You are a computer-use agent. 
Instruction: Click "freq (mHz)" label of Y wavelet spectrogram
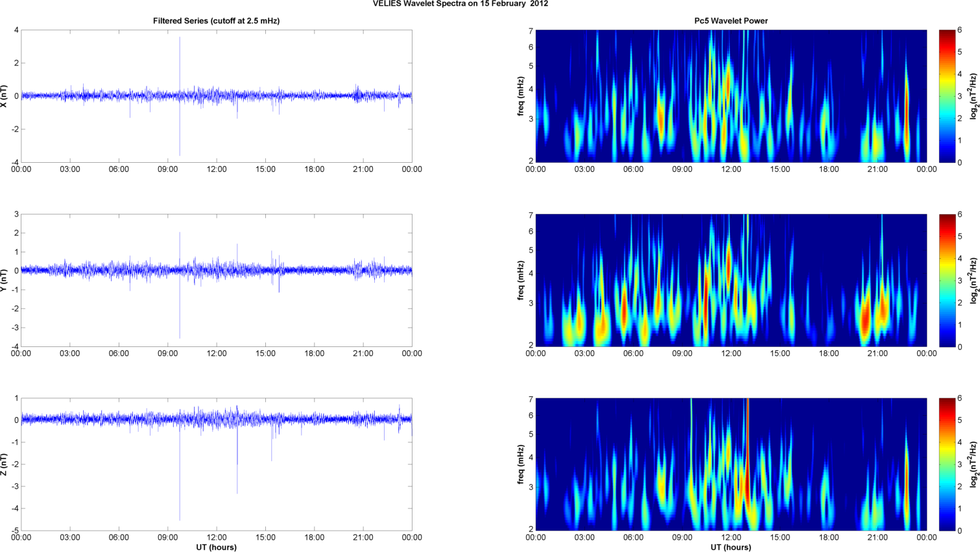click(x=521, y=280)
